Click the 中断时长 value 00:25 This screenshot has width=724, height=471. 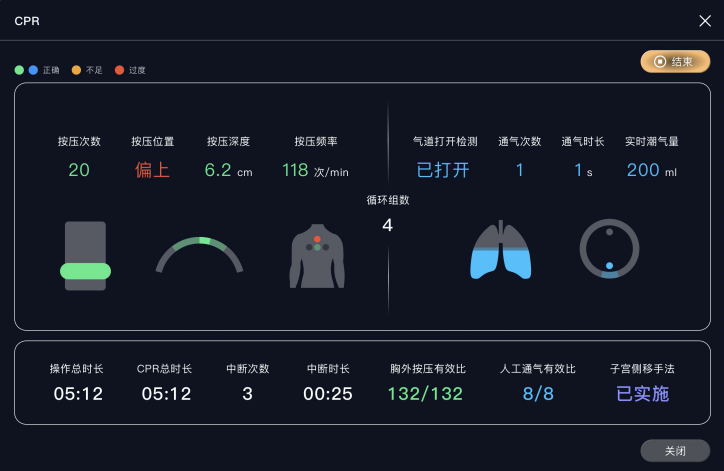tap(328, 394)
